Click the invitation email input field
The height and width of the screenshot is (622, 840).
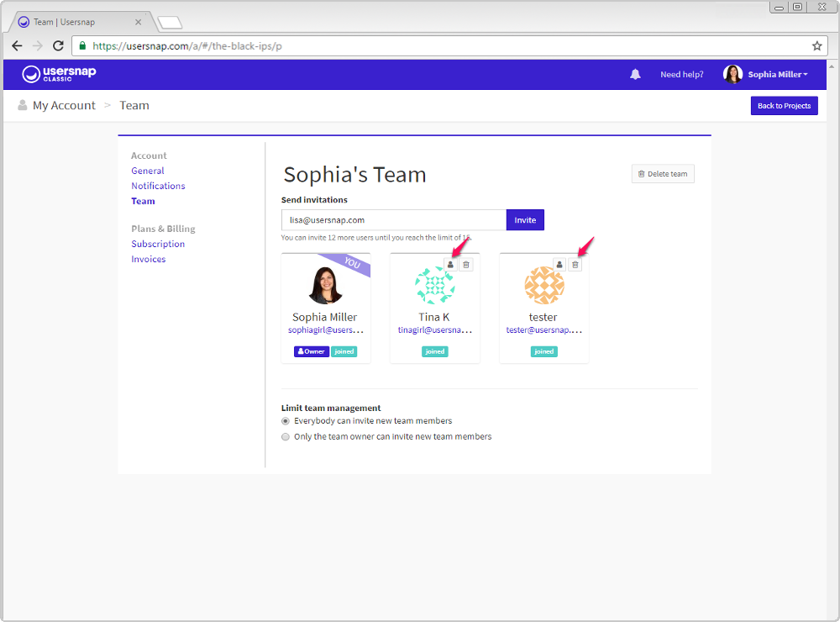[394, 220]
